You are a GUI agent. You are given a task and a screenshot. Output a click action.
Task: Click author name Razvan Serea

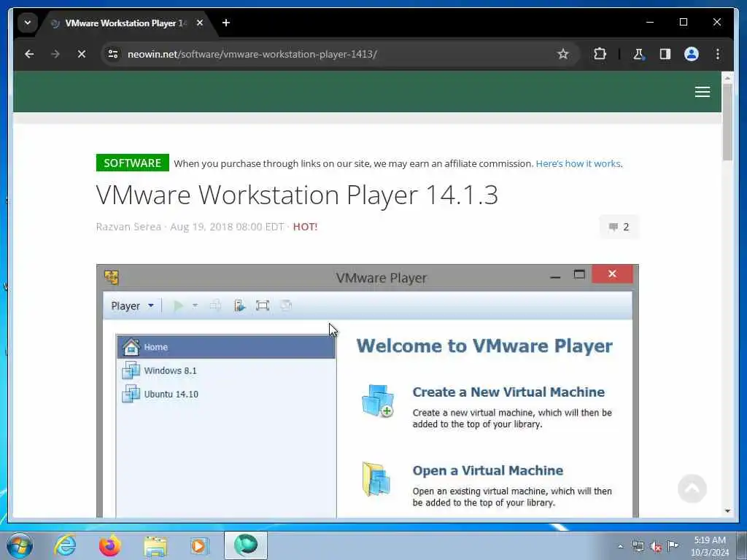[128, 227]
